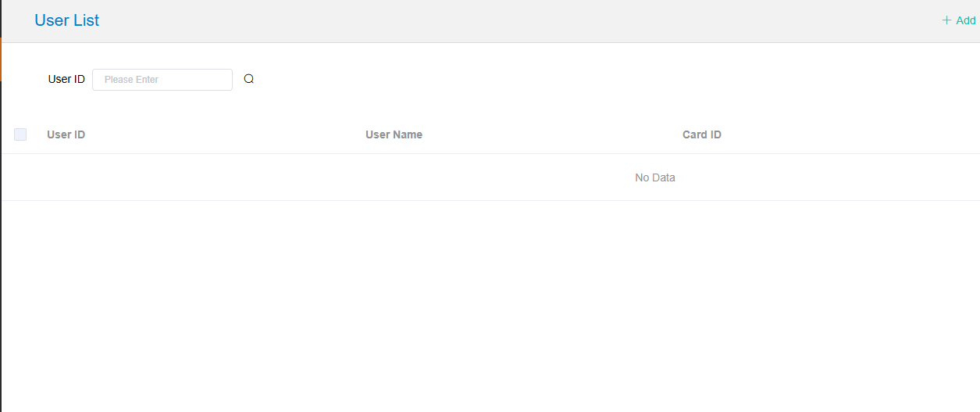Viewport: 980px width, 412px height.
Task: Click the dark sidebar edge below orange strip
Action: 1,235
